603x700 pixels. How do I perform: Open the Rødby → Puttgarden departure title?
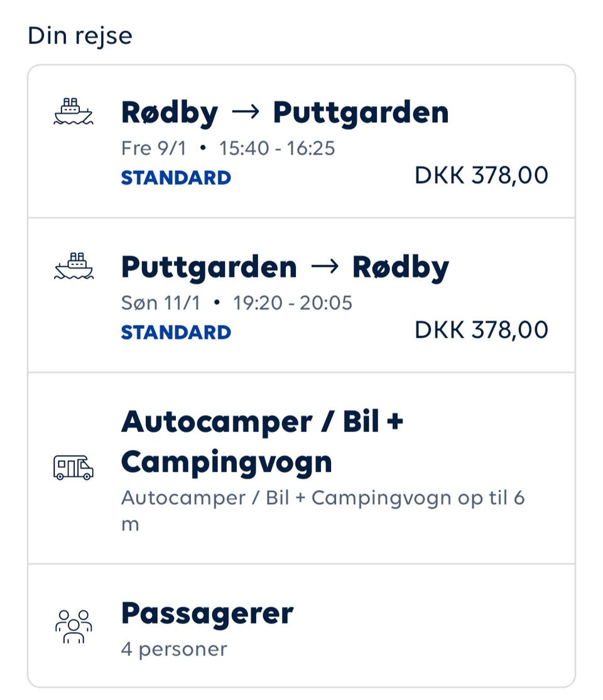click(x=285, y=113)
